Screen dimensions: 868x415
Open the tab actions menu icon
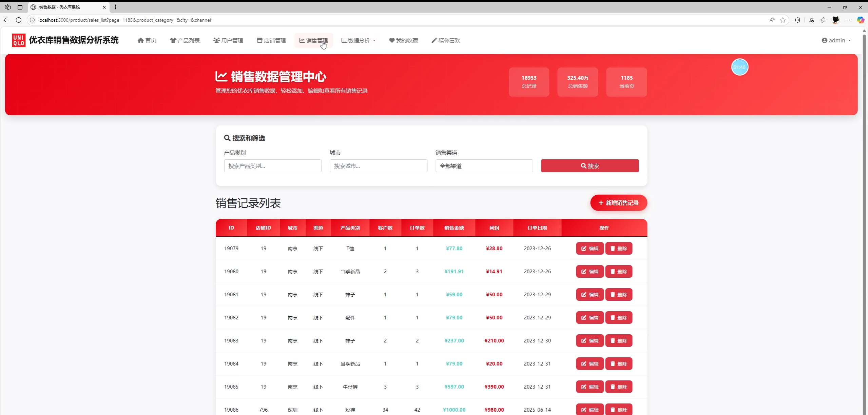point(20,7)
